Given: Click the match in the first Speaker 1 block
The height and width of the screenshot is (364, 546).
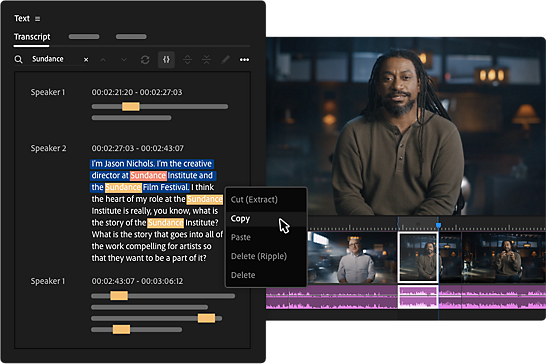Looking at the screenshot, I should coord(131,107).
